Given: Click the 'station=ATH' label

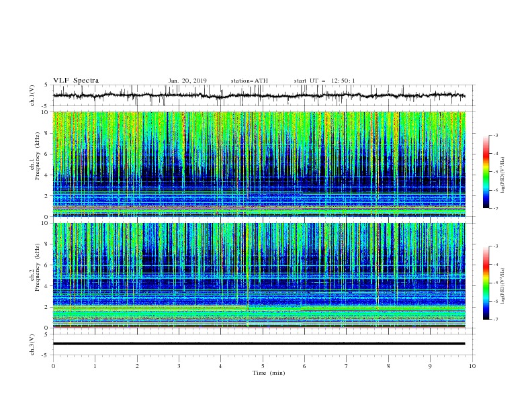Looking at the screenshot, I should point(249,81).
